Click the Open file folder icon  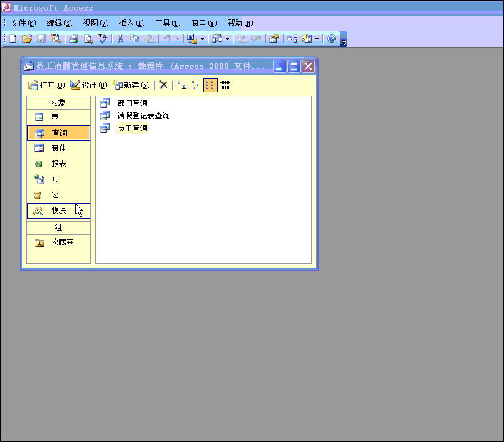pos(27,39)
